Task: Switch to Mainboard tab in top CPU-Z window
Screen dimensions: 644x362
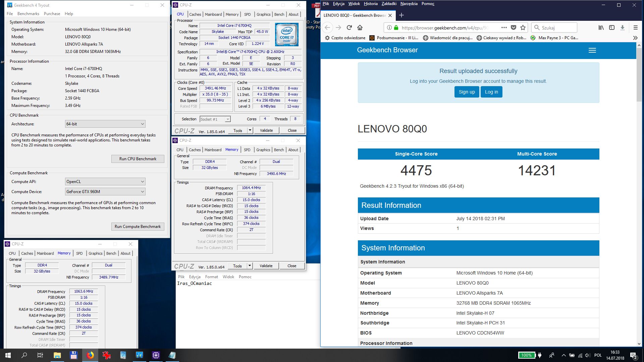Action: point(213,14)
